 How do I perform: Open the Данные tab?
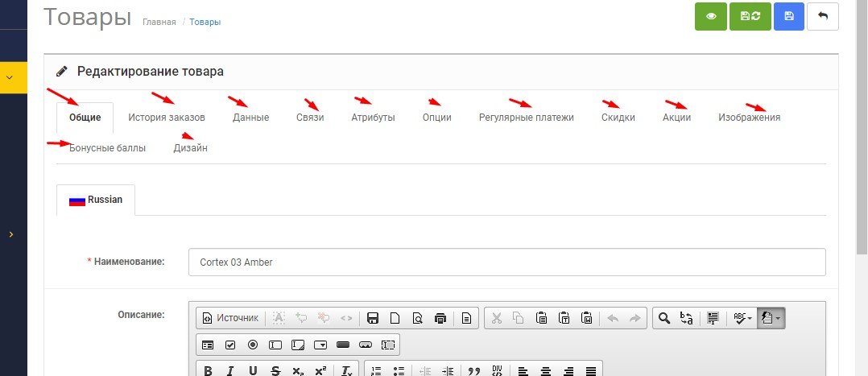tap(250, 118)
